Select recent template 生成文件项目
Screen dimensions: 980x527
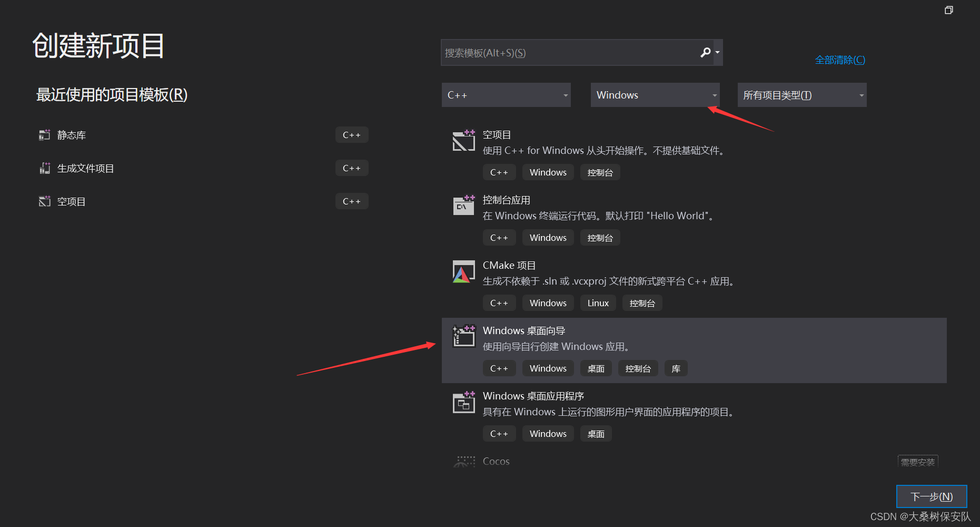coord(85,168)
